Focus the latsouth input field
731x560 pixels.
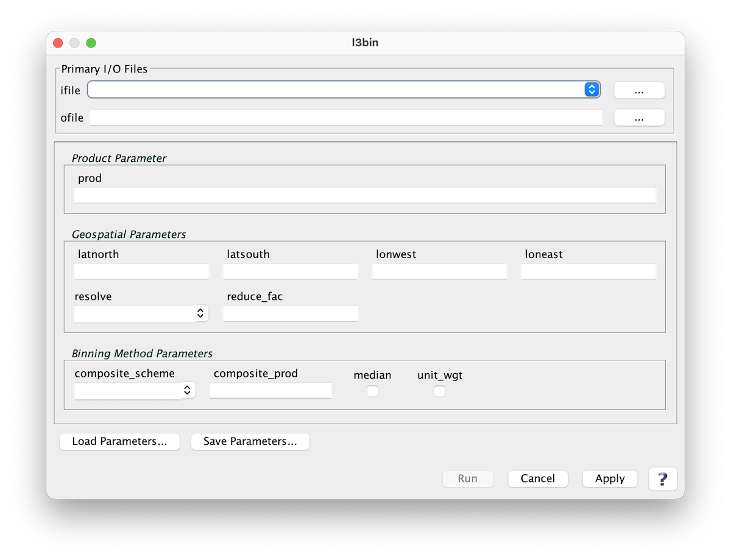tap(291, 271)
